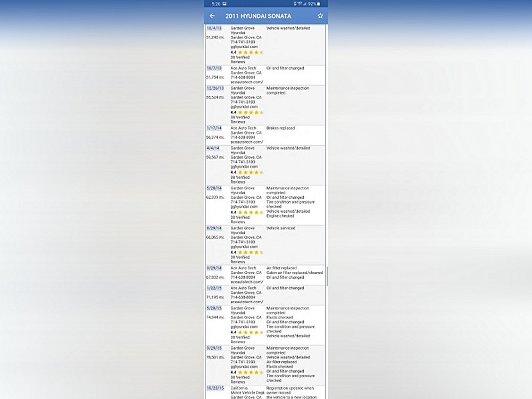The height and width of the screenshot is (399, 532).
Task: Click the 10/23/15 date entry
Action: [215, 388]
